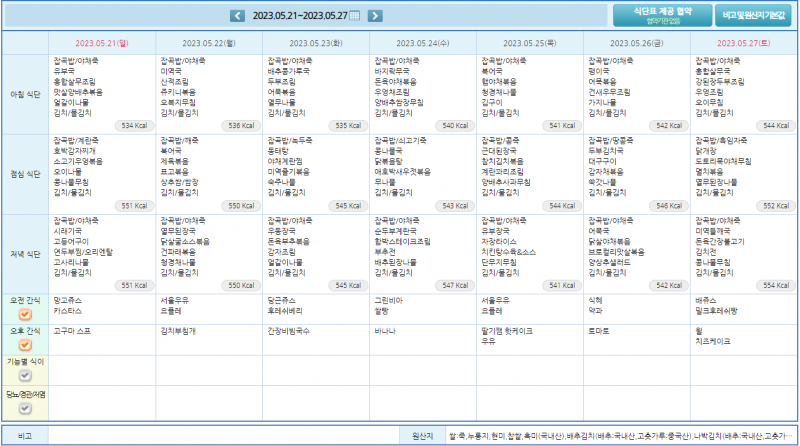Click 배쥬스 in Saturday morning snack

coord(706,301)
